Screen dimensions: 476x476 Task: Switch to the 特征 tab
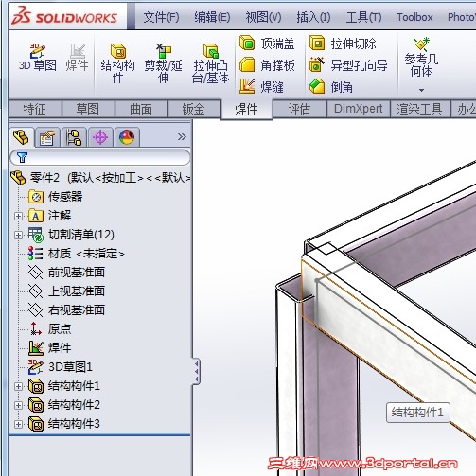[35, 109]
